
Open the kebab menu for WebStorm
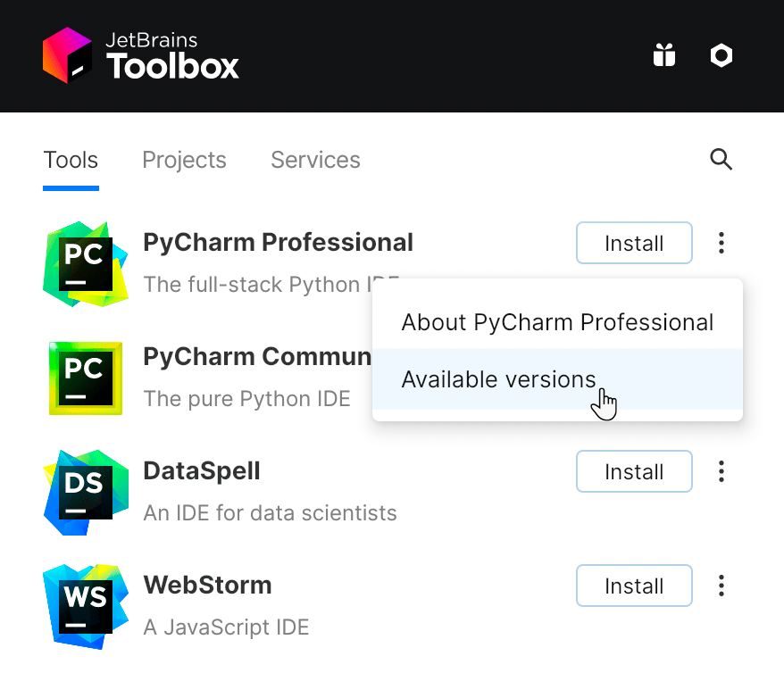(x=721, y=586)
